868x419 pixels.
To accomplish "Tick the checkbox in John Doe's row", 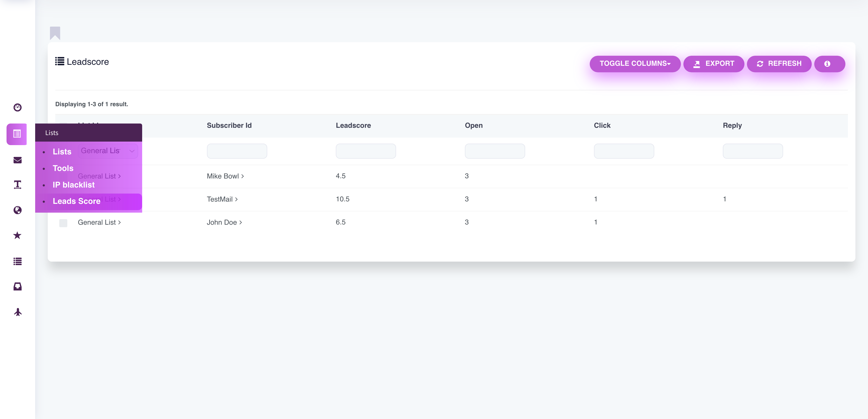I will point(63,223).
